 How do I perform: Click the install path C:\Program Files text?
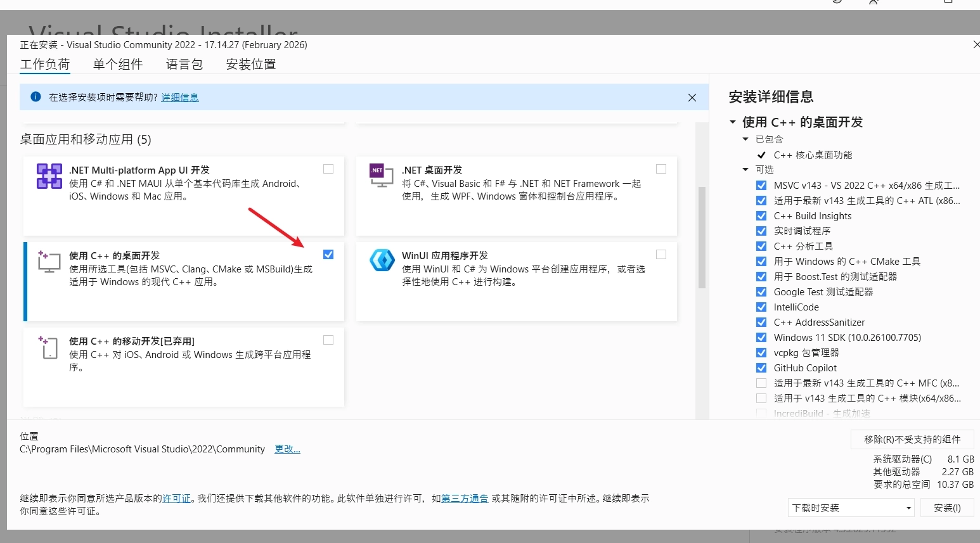pos(142,449)
